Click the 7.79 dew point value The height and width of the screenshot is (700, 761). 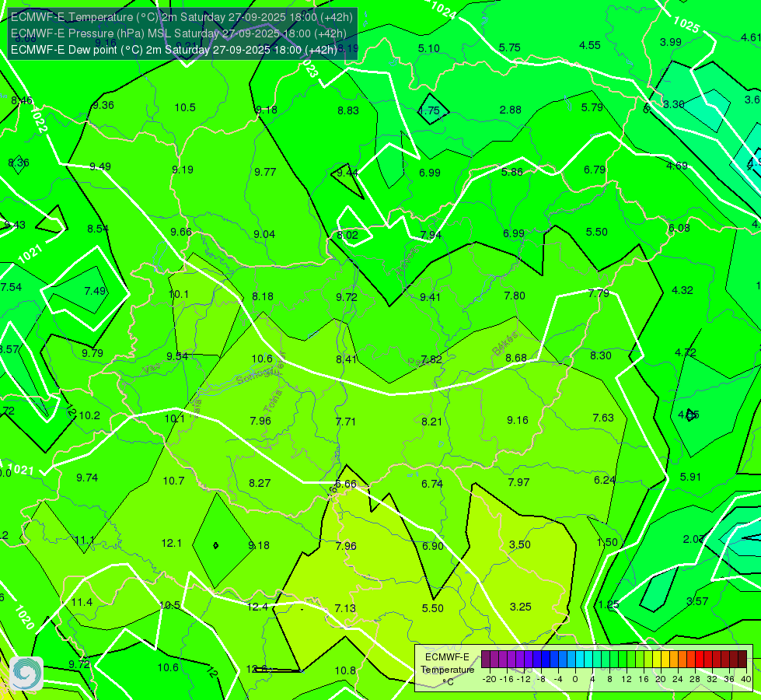(x=599, y=293)
